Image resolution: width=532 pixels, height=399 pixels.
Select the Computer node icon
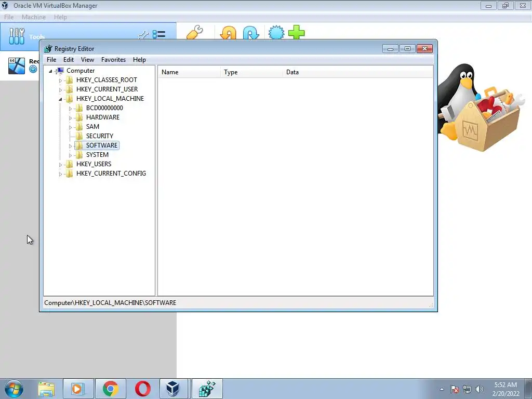click(60, 71)
